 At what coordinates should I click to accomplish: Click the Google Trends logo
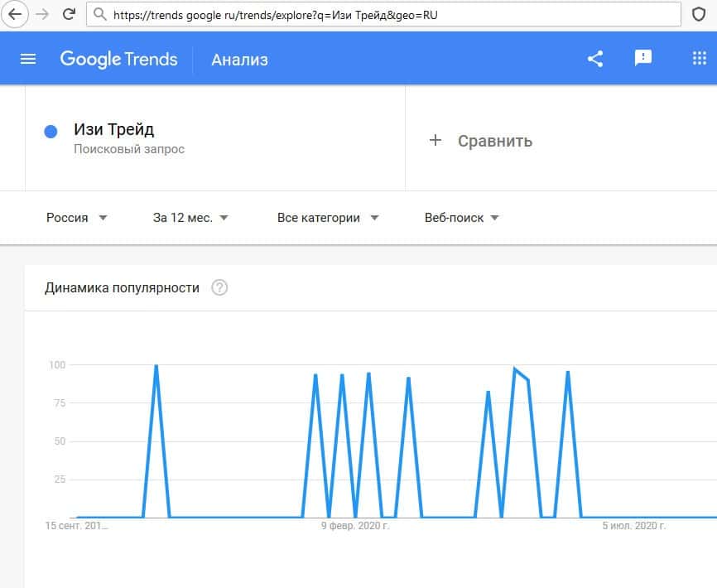point(119,59)
